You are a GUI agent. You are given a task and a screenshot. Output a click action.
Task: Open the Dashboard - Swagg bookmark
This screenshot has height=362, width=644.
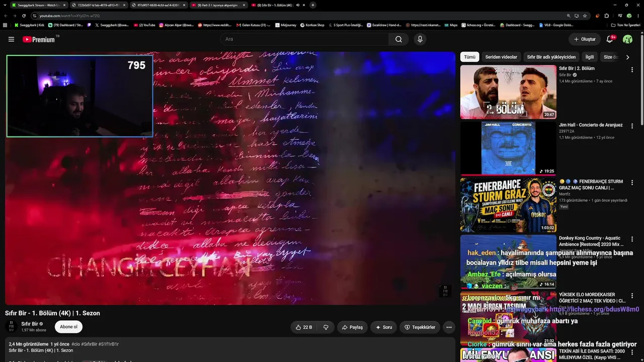point(517,25)
